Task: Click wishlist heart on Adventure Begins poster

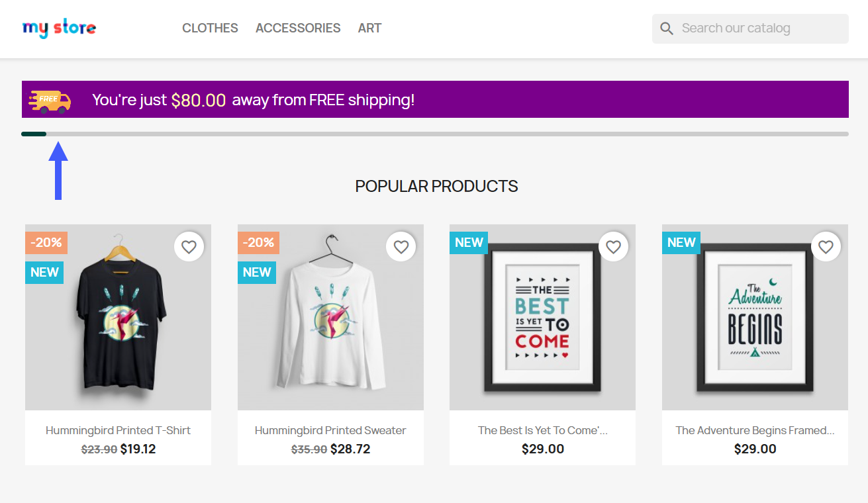Action: 826,247
